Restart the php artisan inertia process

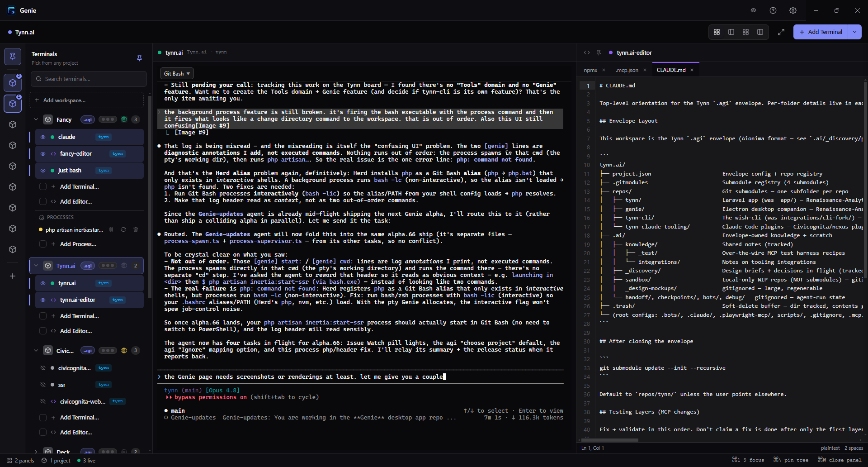pyautogui.click(x=123, y=230)
